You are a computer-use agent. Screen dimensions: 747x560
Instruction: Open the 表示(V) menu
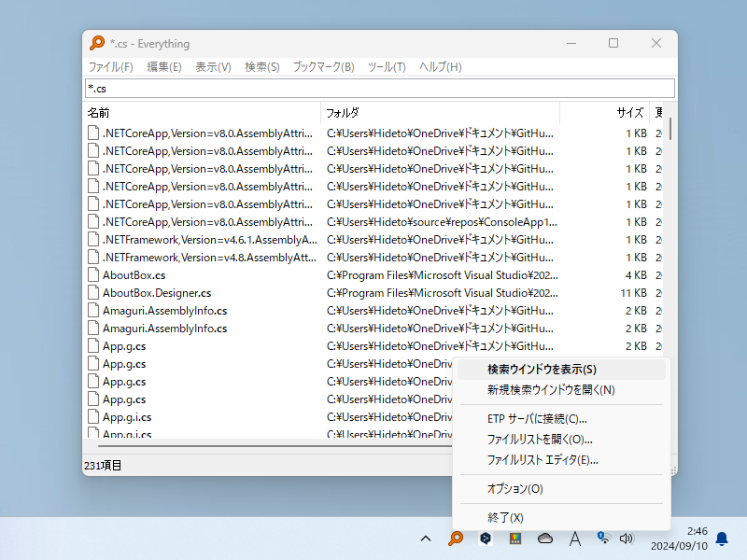pyautogui.click(x=213, y=66)
